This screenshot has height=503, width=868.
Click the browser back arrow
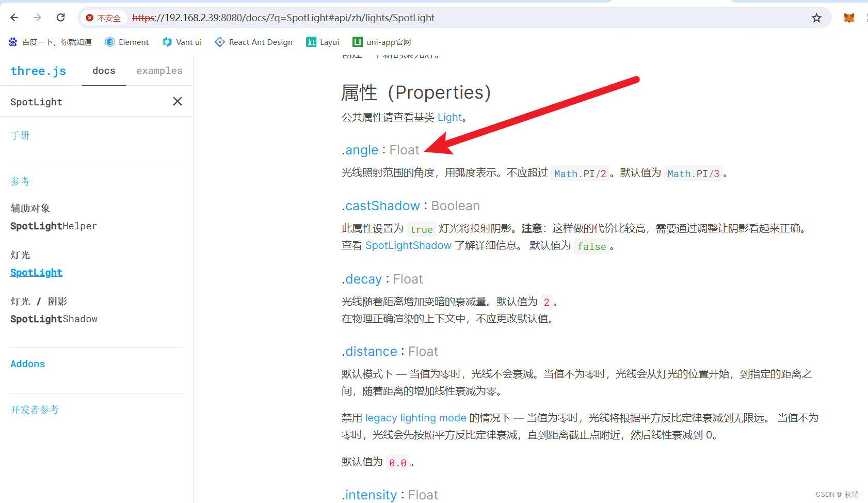[x=14, y=18]
